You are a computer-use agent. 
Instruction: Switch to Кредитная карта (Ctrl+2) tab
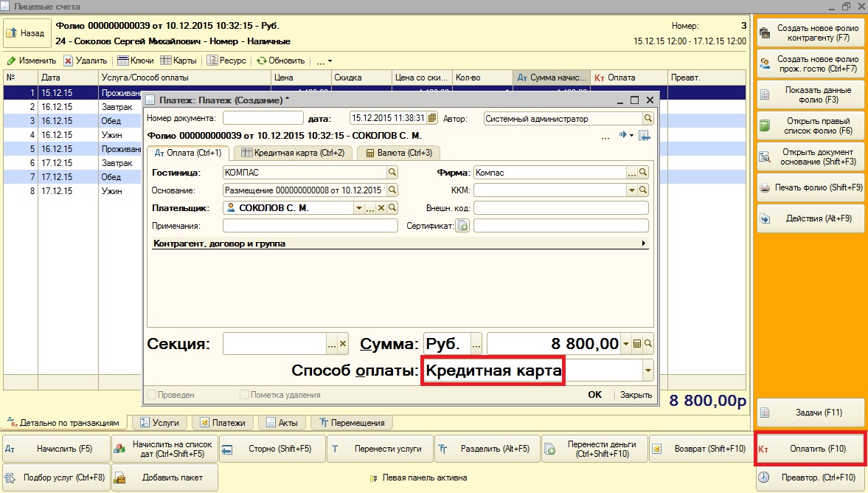(x=293, y=152)
